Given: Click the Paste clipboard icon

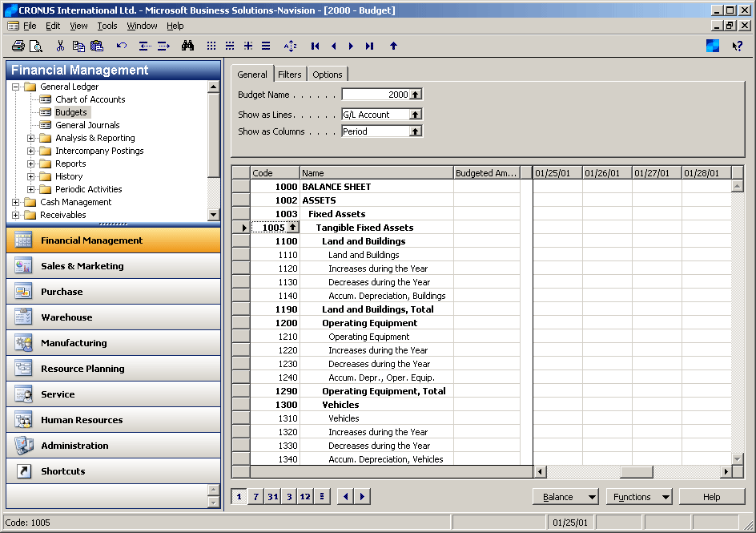Looking at the screenshot, I should point(95,46).
